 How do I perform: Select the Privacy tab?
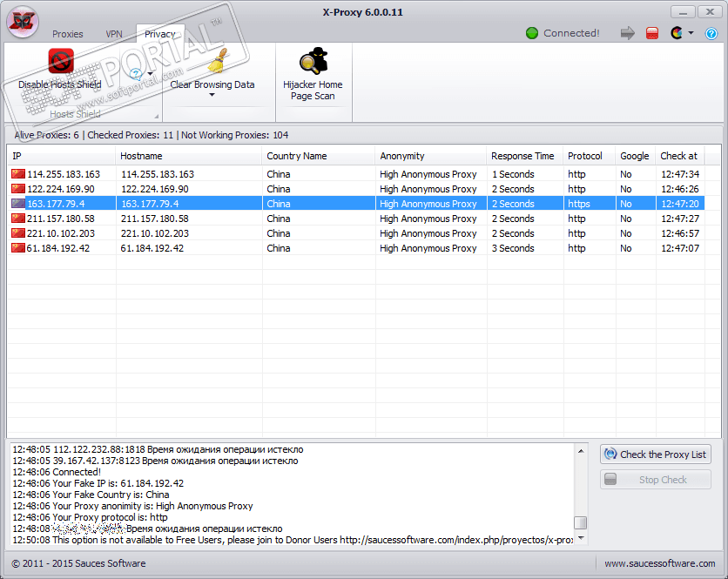coord(160,34)
